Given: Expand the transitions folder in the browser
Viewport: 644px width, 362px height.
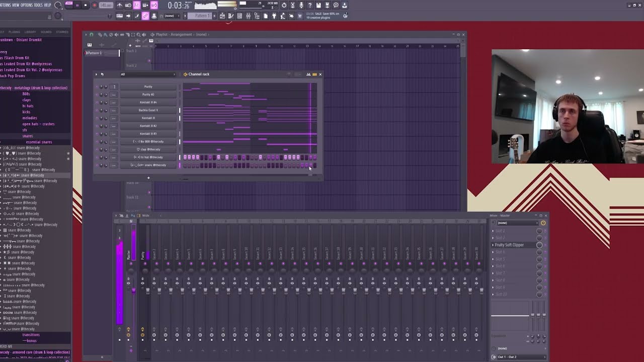Looking at the screenshot, I should [31, 335].
